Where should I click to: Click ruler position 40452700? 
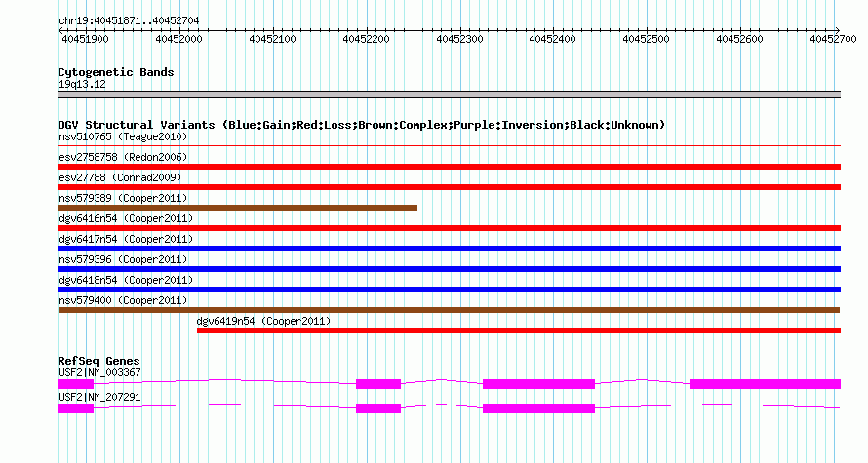(833, 39)
